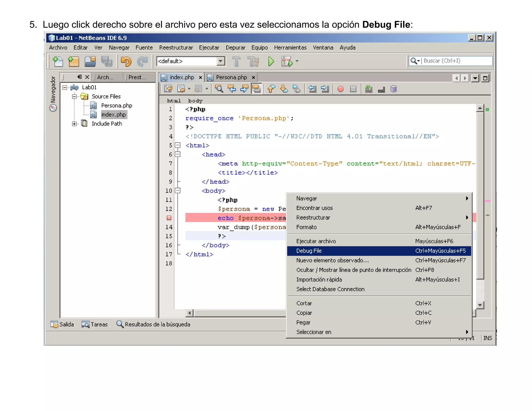532x411 pixels.
Task: Click the New Project toolbar icon
Action: pyautogui.click(x=73, y=62)
